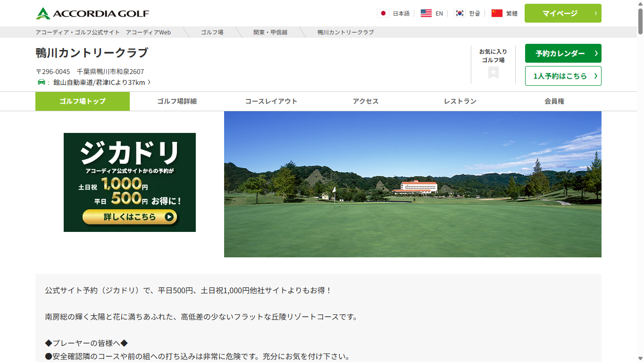The height and width of the screenshot is (362, 644).
Task: Select ゴルフ場トップ tab
Action: click(83, 101)
